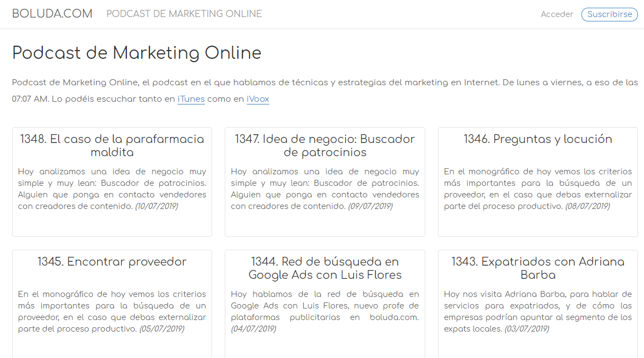This screenshot has width=644, height=358.
Task: Click the Acceder login link
Action: tap(557, 14)
